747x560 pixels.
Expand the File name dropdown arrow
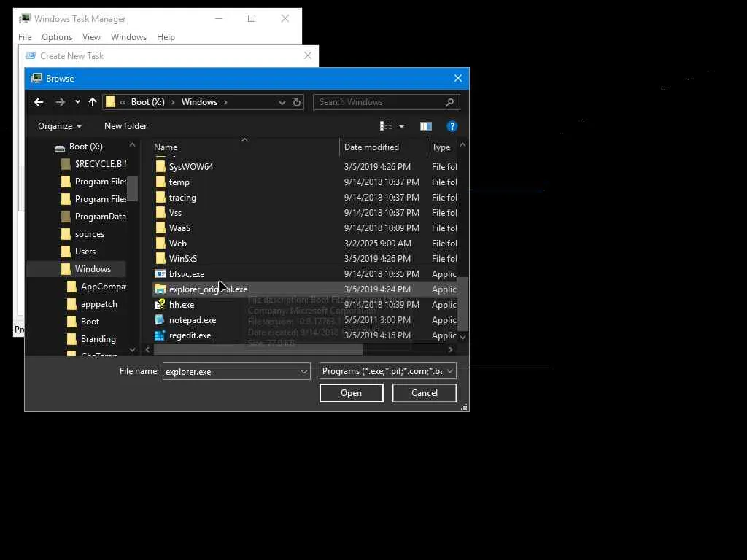(x=304, y=371)
